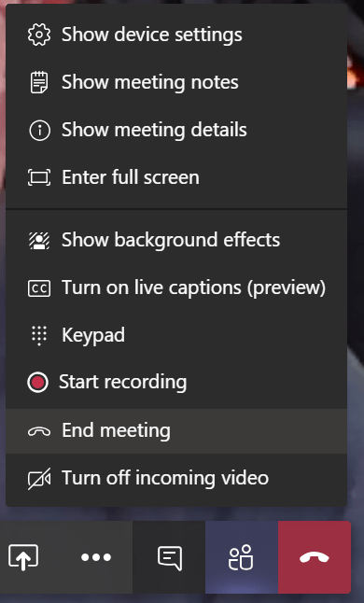Select Show meeting notes option
The height and width of the screenshot is (603, 364).
[176, 82]
